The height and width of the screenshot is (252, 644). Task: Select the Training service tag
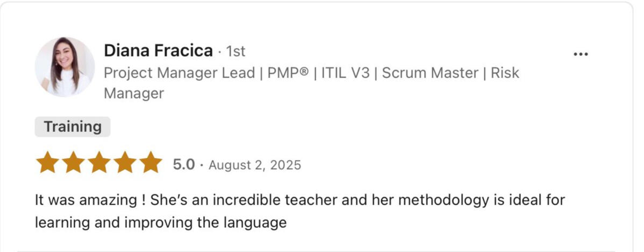pos(73,127)
